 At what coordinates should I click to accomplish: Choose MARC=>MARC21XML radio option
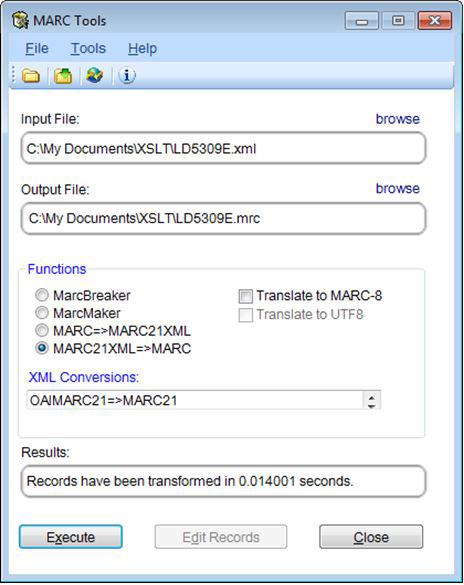(x=42, y=330)
